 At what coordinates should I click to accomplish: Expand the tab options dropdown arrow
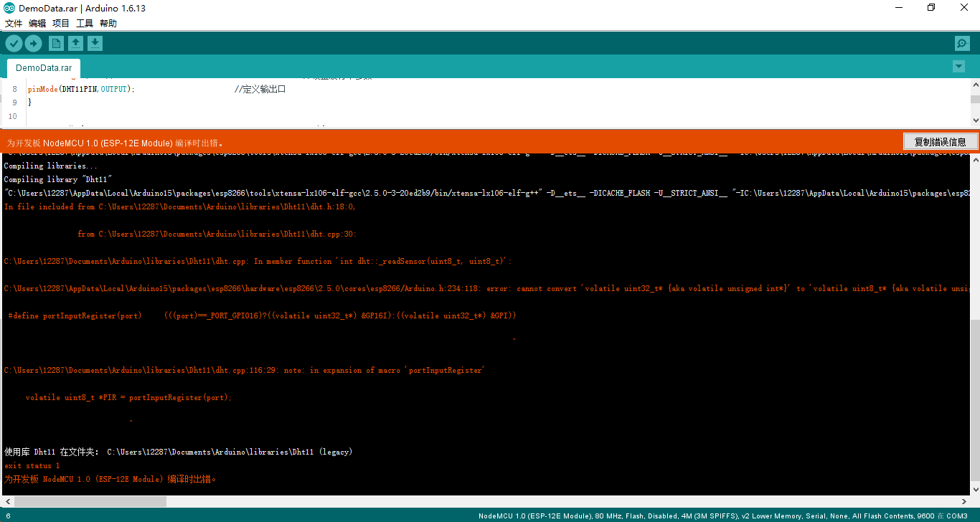[x=958, y=67]
